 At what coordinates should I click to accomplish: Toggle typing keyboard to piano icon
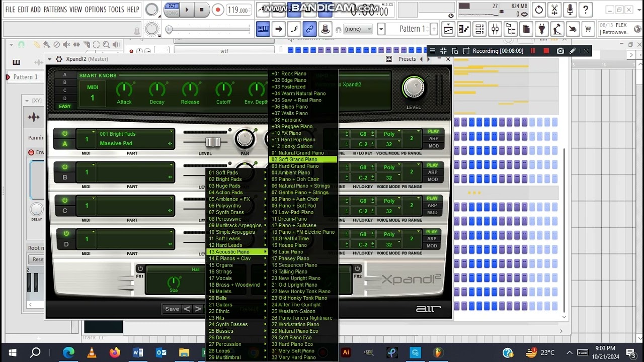[x=263, y=29]
